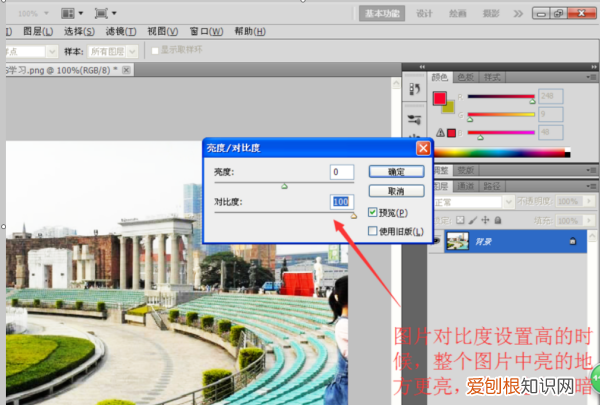Open the 窗口(W) menu
The height and width of the screenshot is (405, 600).
[x=206, y=31]
